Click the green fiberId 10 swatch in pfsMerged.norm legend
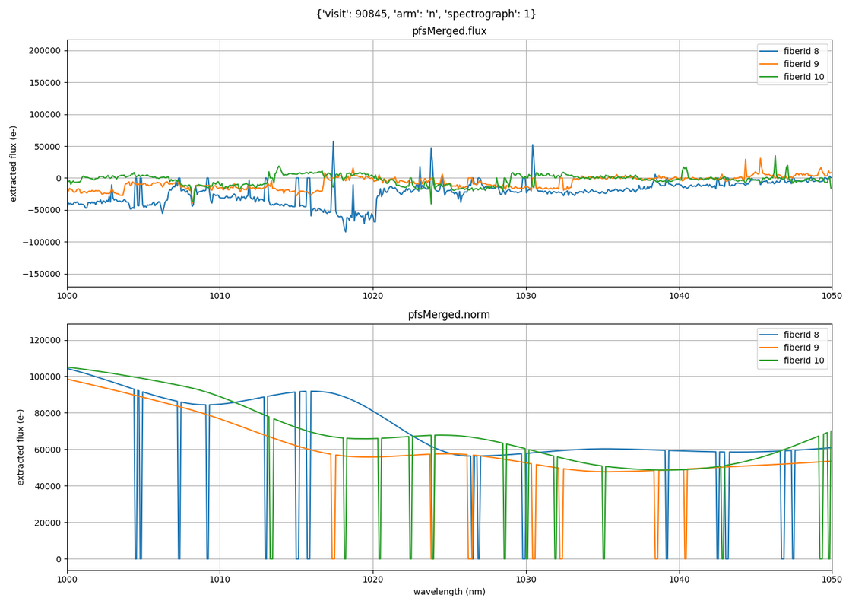Image resolution: width=868 pixels, height=607 pixels. pyautogui.click(x=770, y=361)
